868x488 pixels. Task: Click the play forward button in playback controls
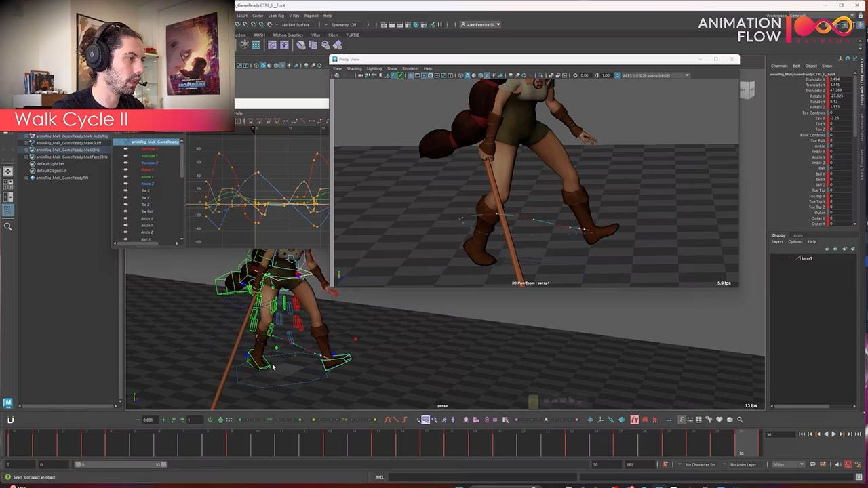click(x=834, y=434)
